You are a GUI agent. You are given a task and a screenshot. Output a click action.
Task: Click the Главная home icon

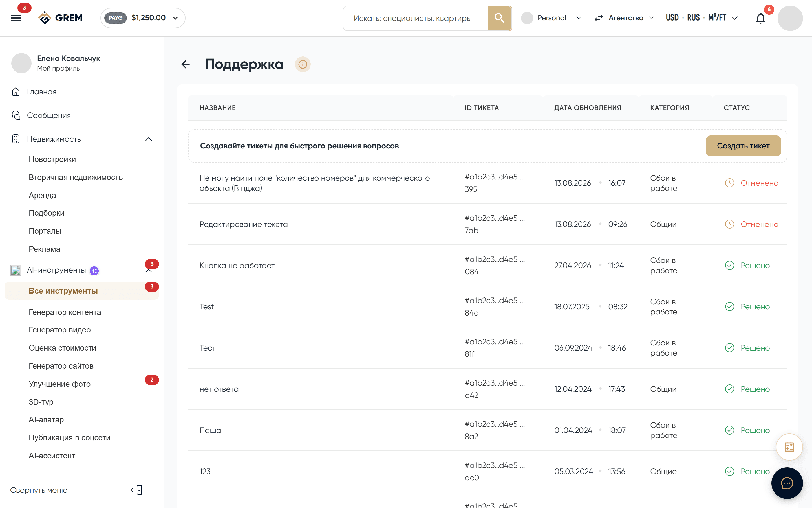click(16, 92)
